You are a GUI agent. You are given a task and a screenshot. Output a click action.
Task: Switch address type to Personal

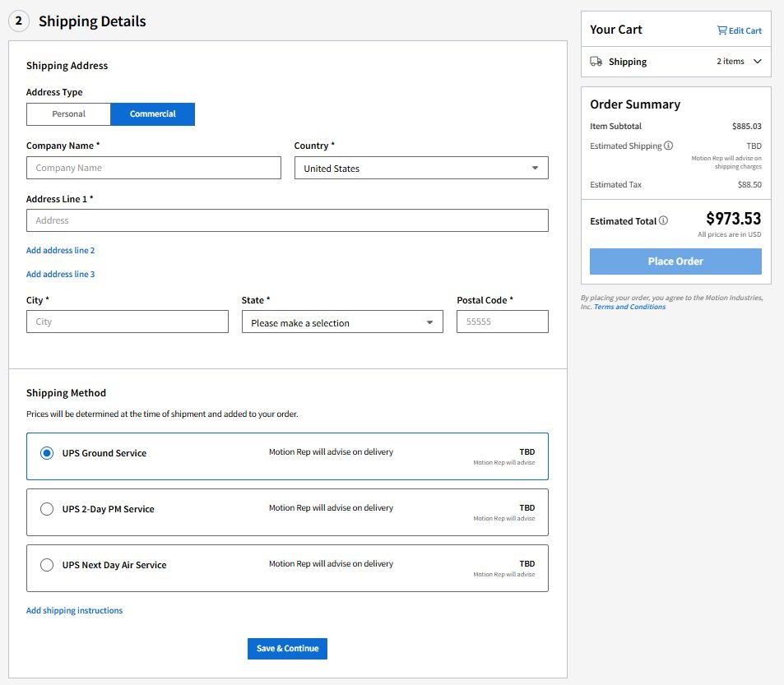click(x=68, y=114)
